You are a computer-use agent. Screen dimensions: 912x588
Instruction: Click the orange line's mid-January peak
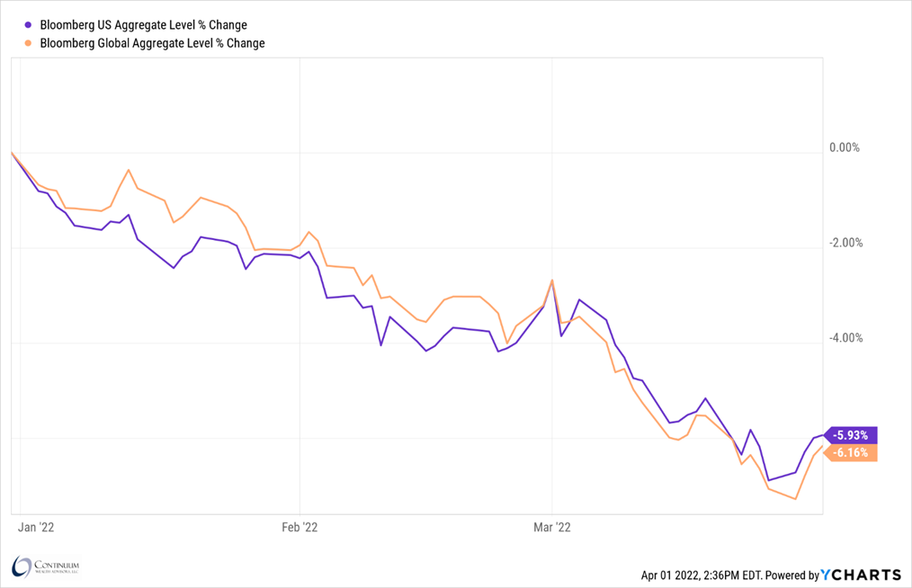[129, 169]
